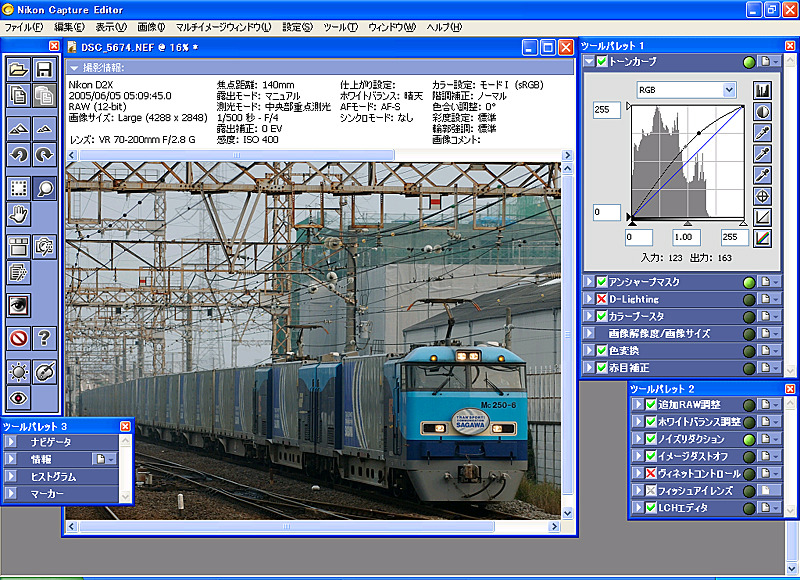Viewport: 800px width, 580px height.
Task: Select the lowest eyedropper in tone curve
Action: coord(762,175)
